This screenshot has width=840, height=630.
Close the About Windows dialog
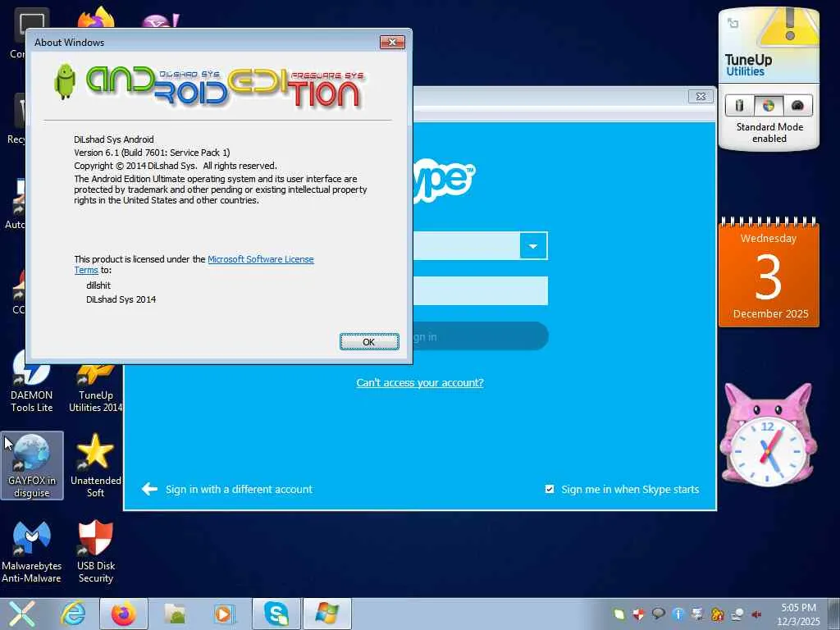[x=392, y=43]
